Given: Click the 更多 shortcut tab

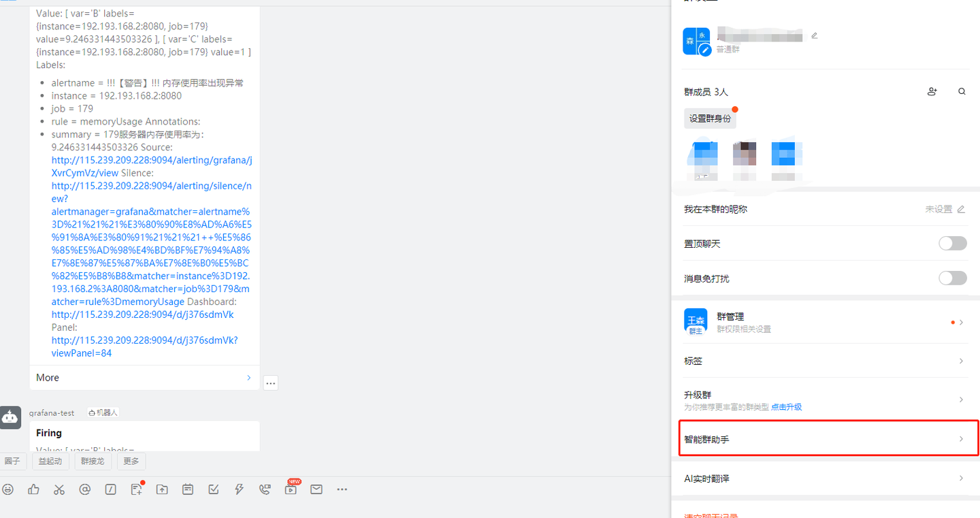Looking at the screenshot, I should point(131,461).
